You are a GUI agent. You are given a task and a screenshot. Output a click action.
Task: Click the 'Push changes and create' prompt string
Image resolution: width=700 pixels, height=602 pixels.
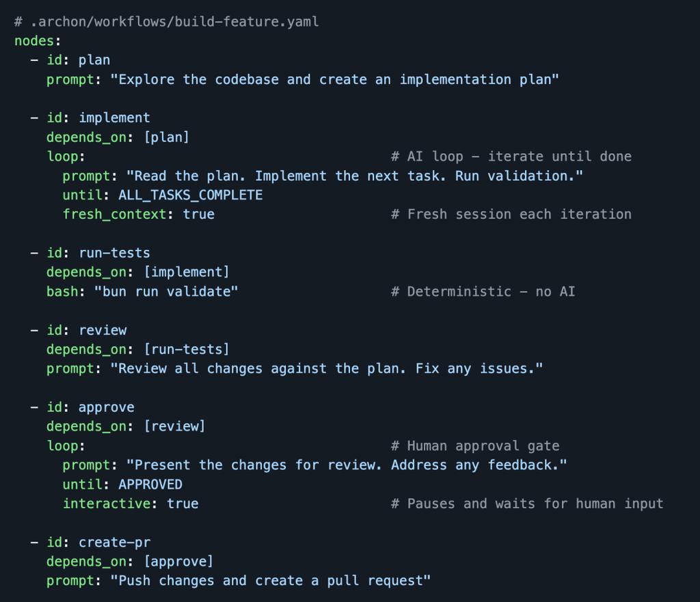pyautogui.click(x=274, y=581)
